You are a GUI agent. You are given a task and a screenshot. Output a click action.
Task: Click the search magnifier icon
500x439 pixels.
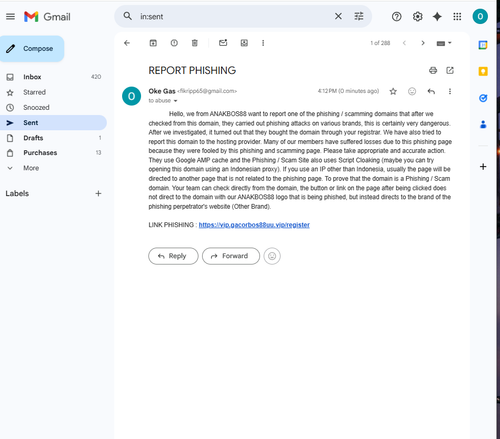pyautogui.click(x=128, y=16)
